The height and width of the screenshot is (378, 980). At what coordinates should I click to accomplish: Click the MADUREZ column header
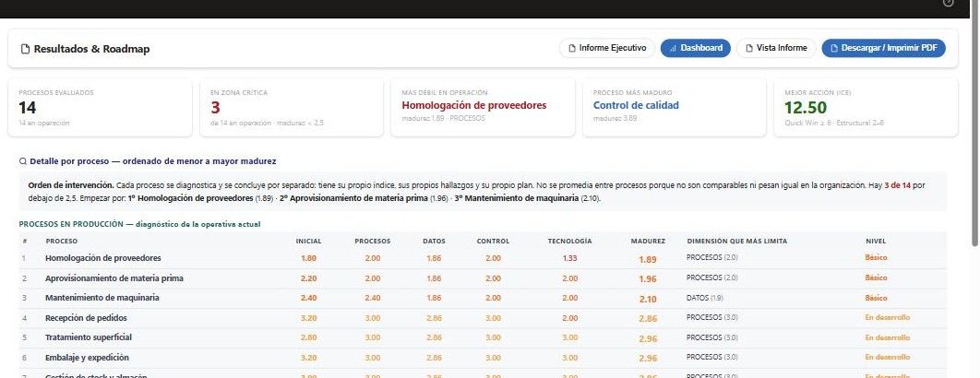pos(648,242)
